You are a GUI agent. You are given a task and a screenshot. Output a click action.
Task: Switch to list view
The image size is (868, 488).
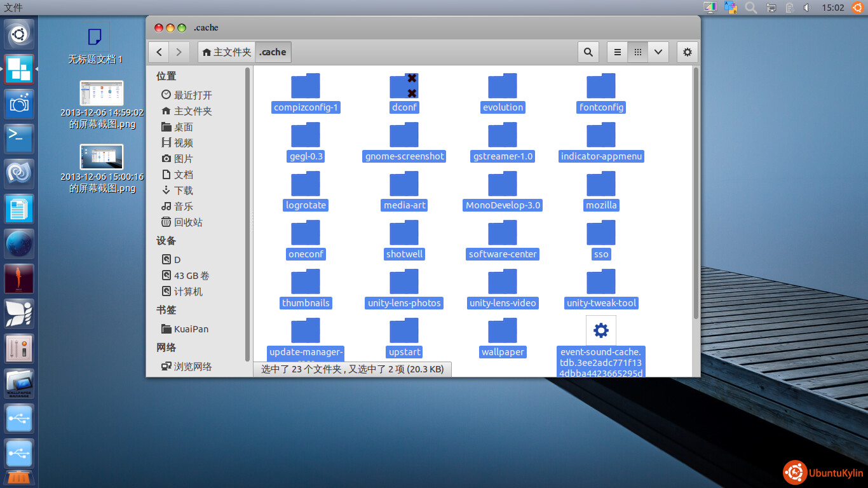point(618,52)
